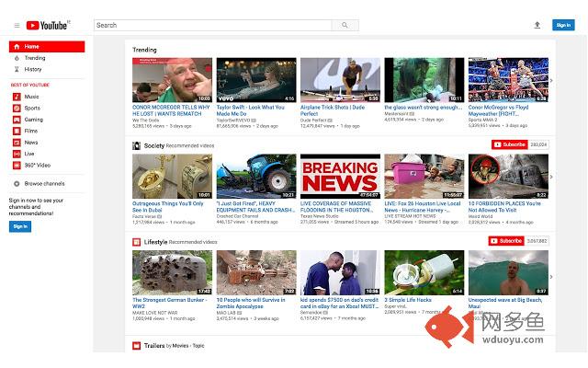The width and height of the screenshot is (588, 368).
Task: Open Zombie Apocalypse survivors thumbnail
Action: tap(256, 272)
